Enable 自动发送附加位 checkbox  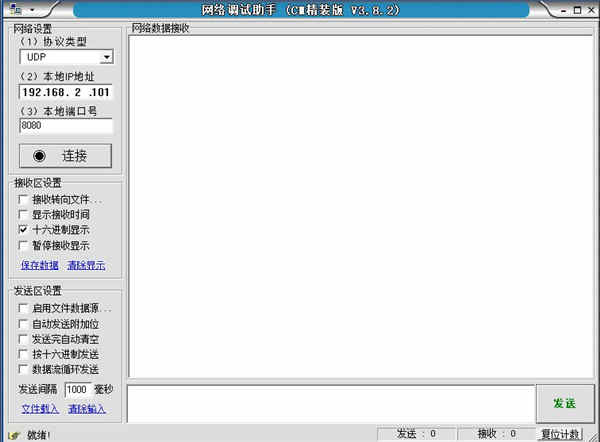(23, 324)
